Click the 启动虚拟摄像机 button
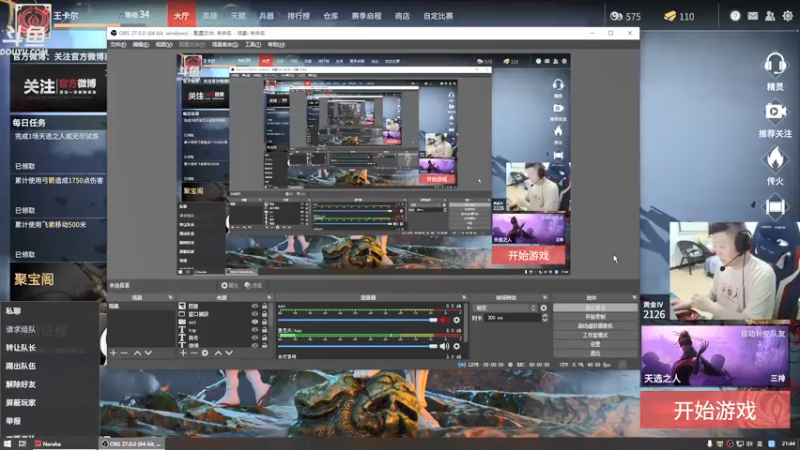The width and height of the screenshot is (800, 450). click(x=595, y=326)
